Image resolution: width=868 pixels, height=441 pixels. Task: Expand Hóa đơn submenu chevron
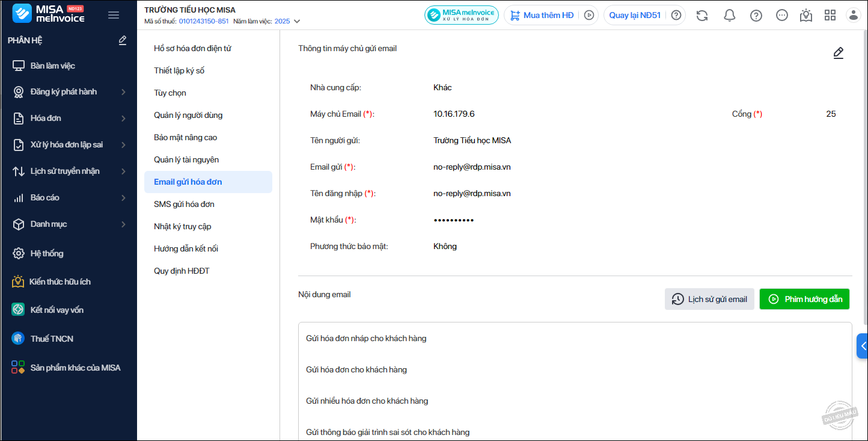pyautogui.click(x=123, y=119)
